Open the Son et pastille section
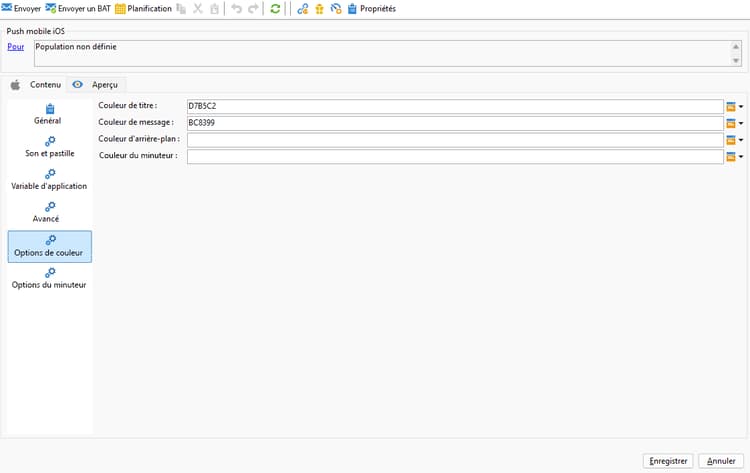Screen dimensions: 750x473 50,147
